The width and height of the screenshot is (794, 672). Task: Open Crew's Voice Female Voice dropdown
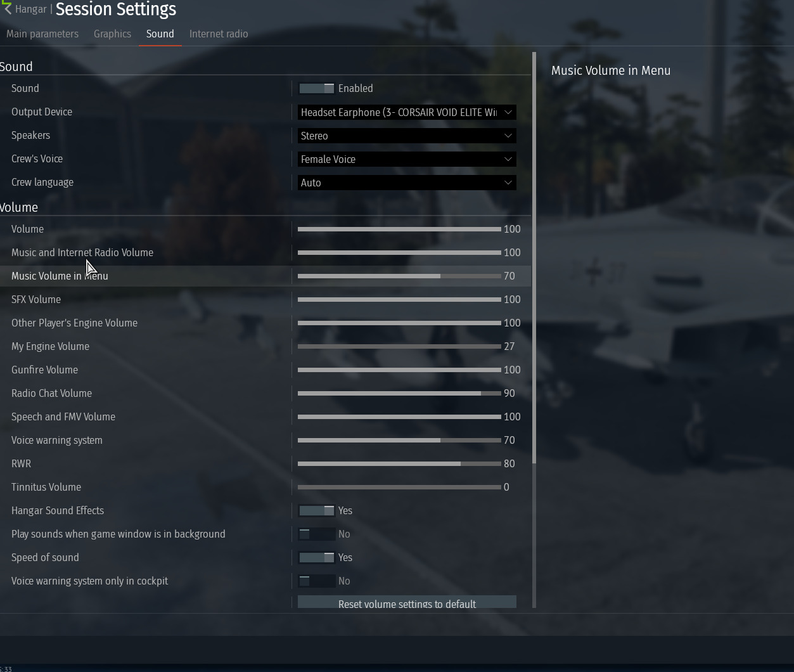(407, 159)
